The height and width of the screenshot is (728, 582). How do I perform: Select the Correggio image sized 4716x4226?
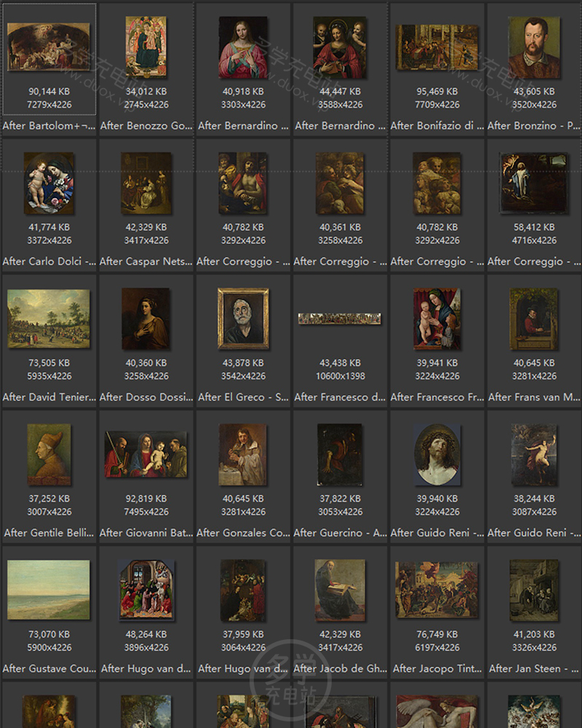(534, 183)
